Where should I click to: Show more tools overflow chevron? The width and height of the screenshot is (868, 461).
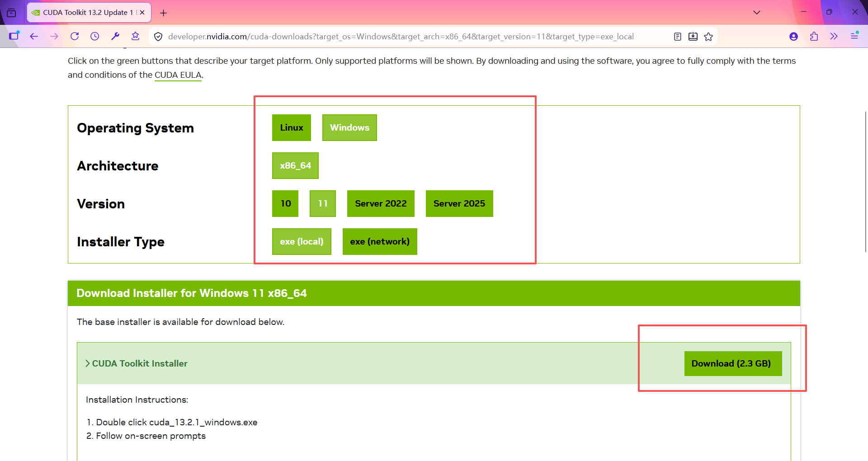[834, 36]
